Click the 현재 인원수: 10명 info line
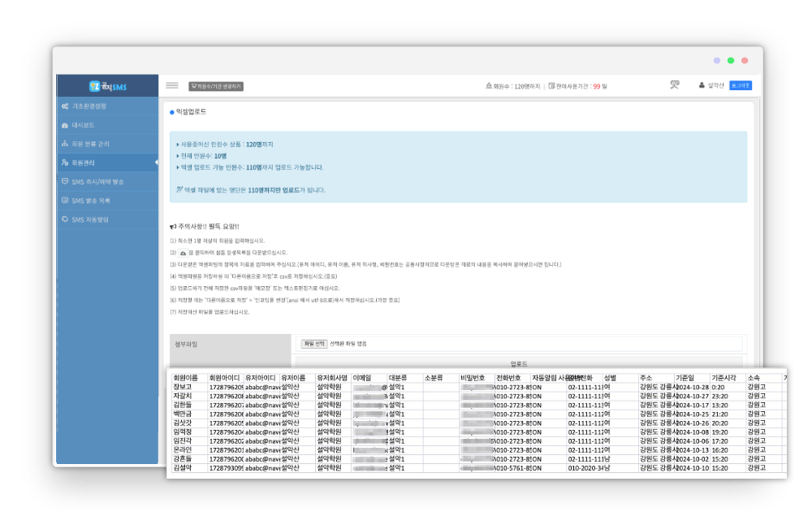Viewport: 812px width, 512px height. point(201,156)
